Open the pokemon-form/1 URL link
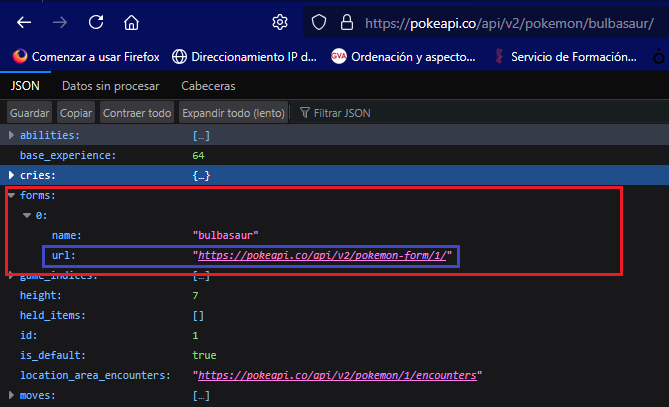 (322, 256)
